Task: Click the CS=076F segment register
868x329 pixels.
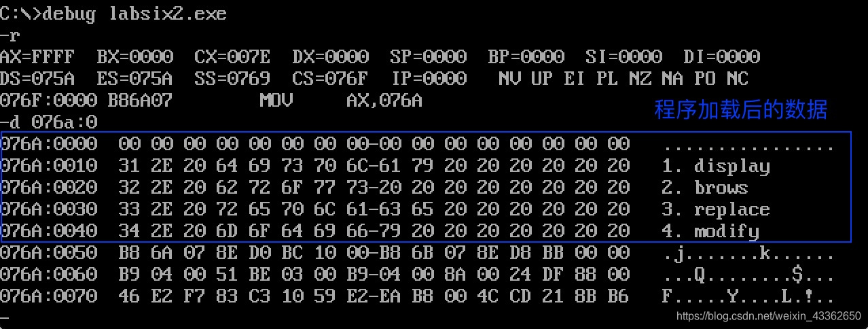Action: point(331,79)
